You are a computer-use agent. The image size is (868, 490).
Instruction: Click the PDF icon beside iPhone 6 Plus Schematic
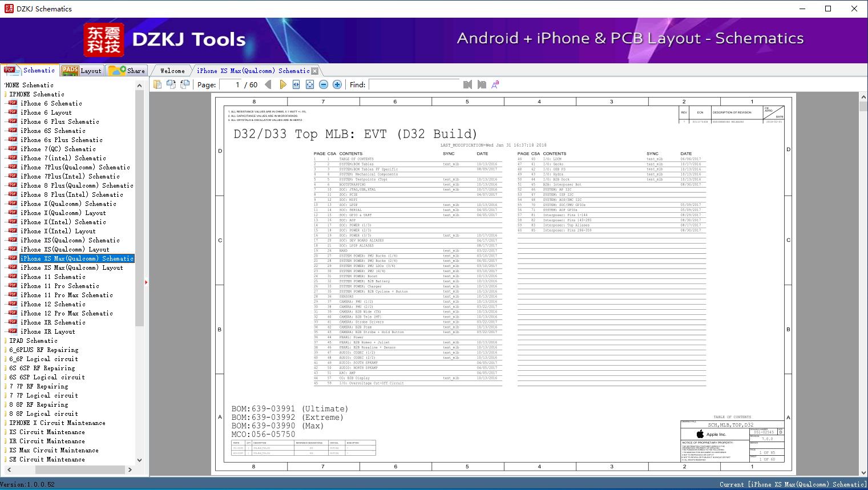[x=13, y=122]
